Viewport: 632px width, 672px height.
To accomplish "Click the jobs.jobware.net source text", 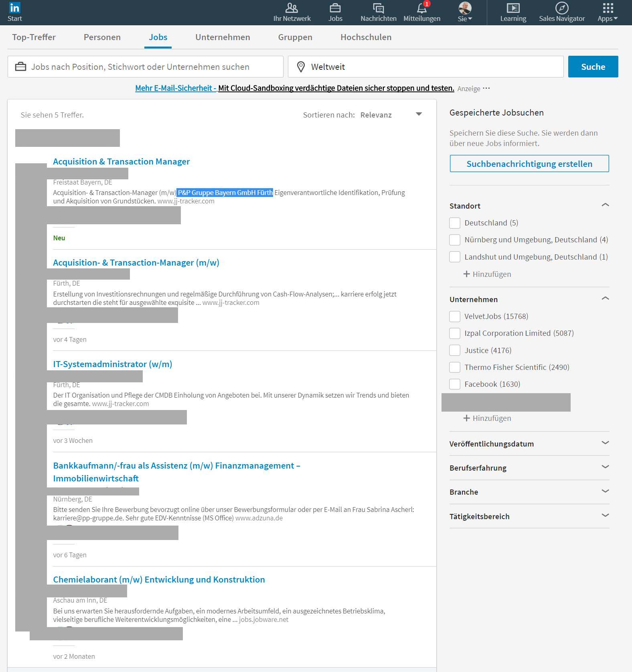I will click(x=263, y=619).
